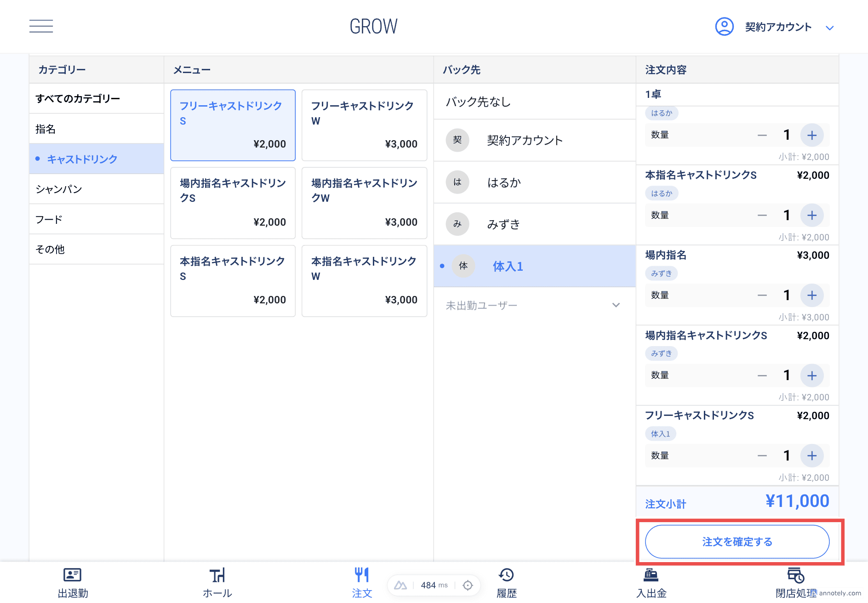
Task: Click the account profile avatar icon
Action: click(724, 27)
